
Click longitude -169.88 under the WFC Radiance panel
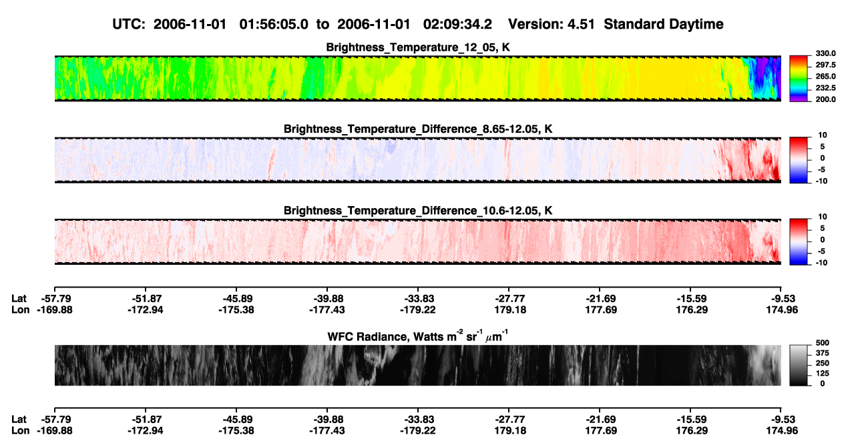(x=54, y=430)
